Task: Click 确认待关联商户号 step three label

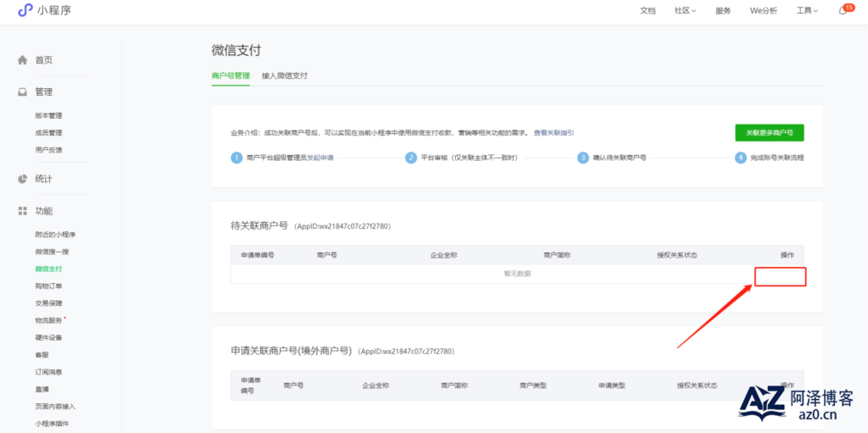Action: tap(620, 158)
